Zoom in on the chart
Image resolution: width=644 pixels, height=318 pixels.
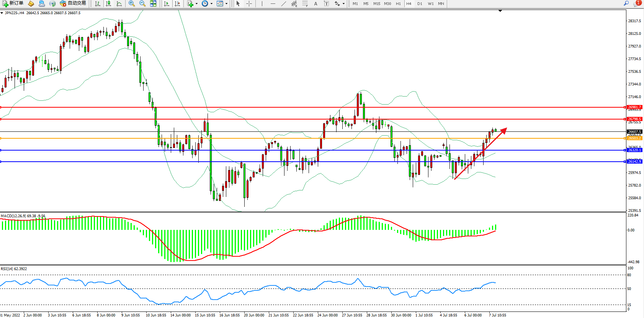132,3
